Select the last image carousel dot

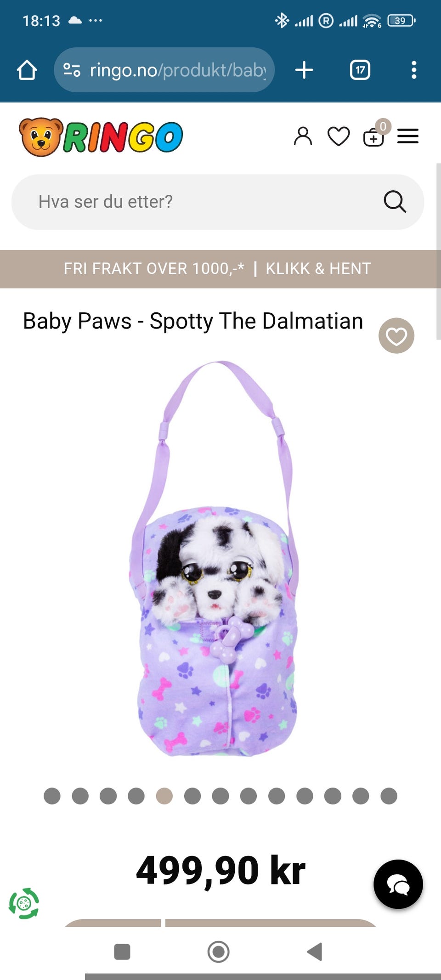pyautogui.click(x=389, y=796)
